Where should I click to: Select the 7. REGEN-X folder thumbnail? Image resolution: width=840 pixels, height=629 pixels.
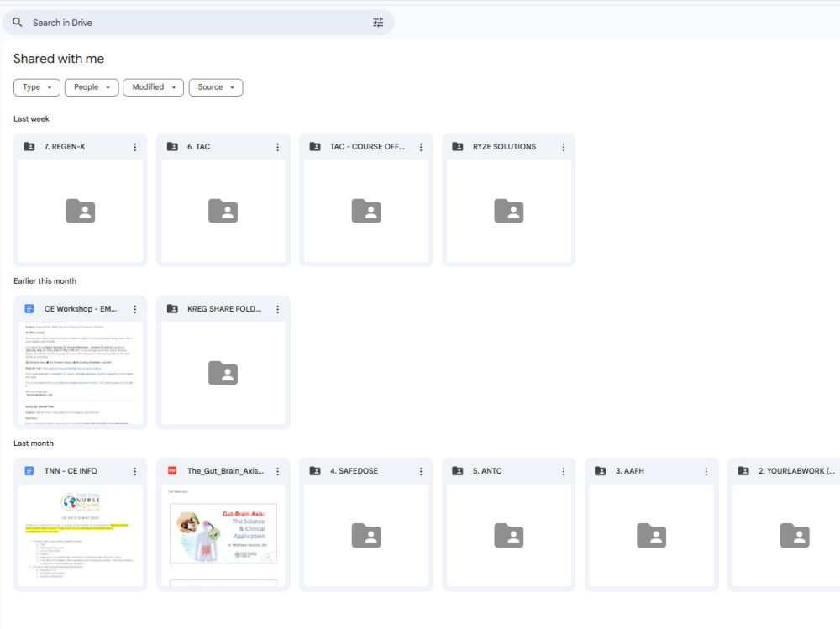[x=81, y=211]
